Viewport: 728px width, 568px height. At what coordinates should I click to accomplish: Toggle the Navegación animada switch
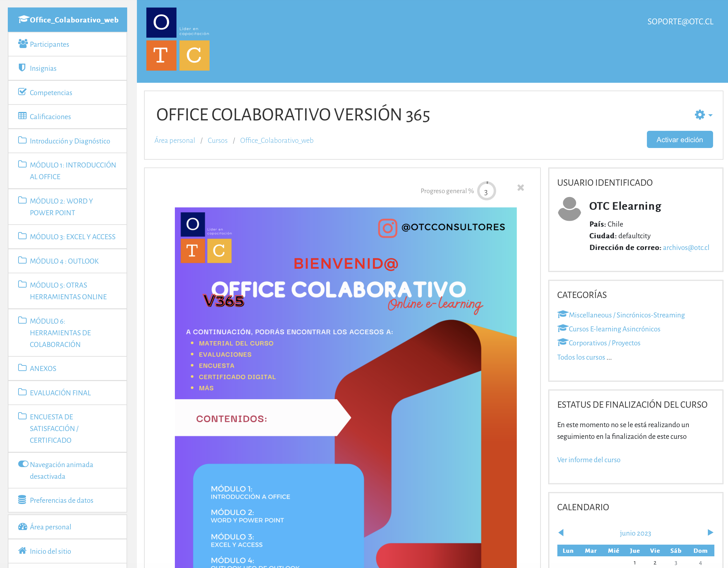tap(23, 464)
